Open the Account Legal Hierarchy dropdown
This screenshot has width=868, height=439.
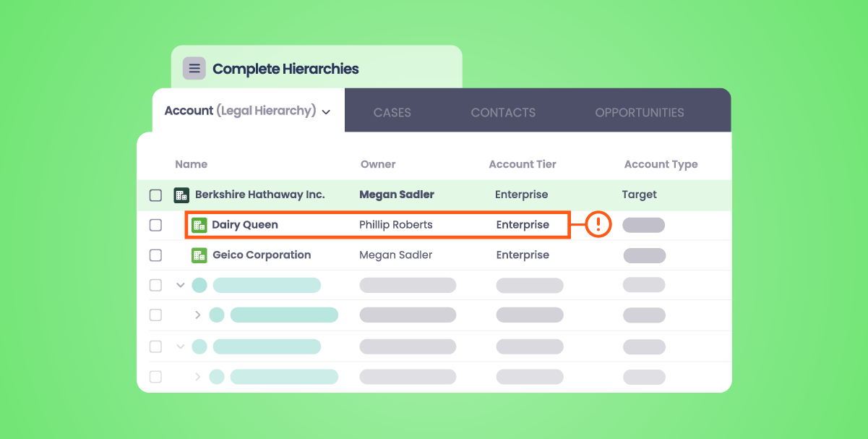tap(326, 112)
